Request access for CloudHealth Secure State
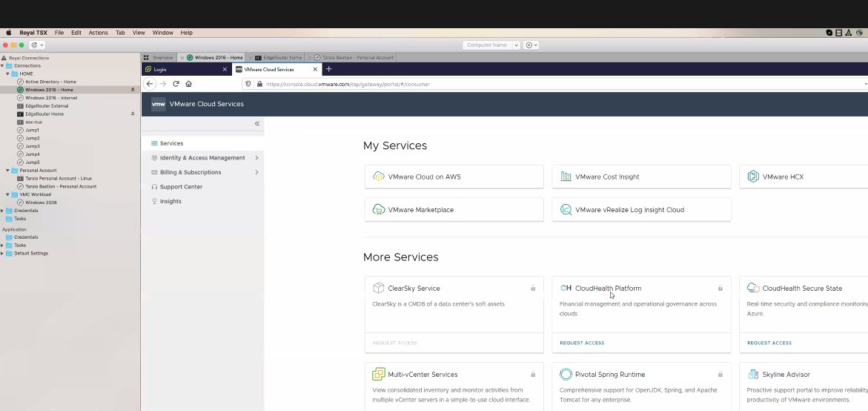Viewport: 868px width, 411px height. (769, 343)
